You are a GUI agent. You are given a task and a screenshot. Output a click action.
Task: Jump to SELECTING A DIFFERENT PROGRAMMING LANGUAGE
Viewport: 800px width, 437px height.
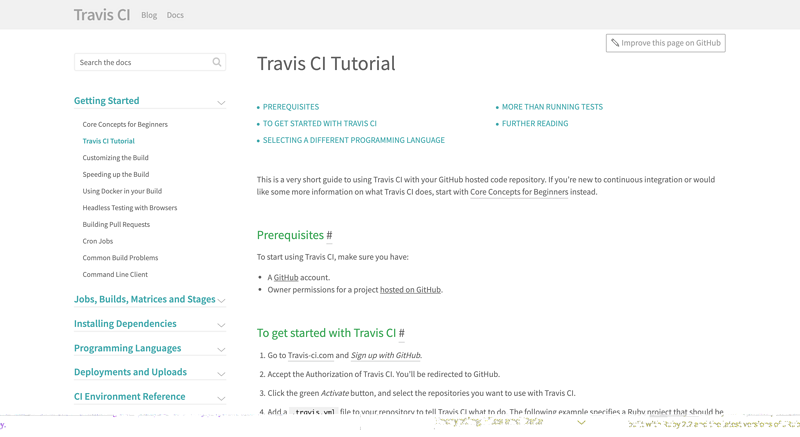coord(354,140)
